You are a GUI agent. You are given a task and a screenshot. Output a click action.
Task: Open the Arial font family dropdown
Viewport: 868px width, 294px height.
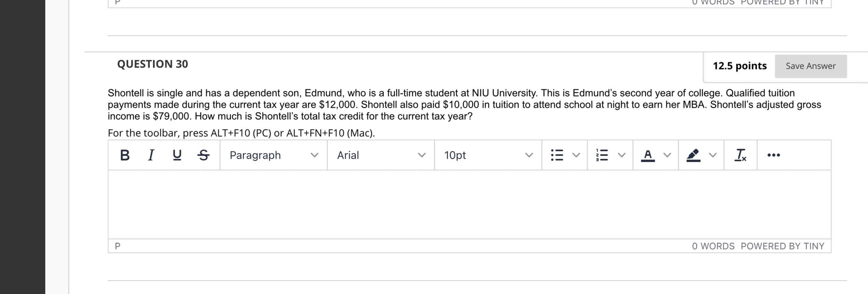point(381,155)
